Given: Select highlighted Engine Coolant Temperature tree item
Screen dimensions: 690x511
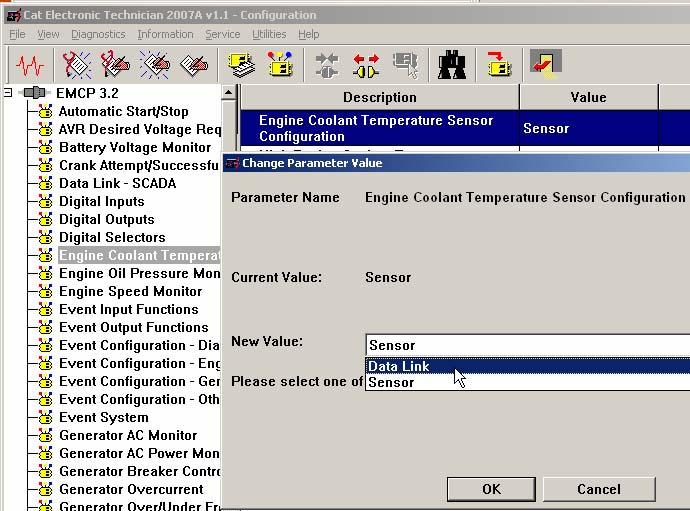Looking at the screenshot, I should pos(139,256).
